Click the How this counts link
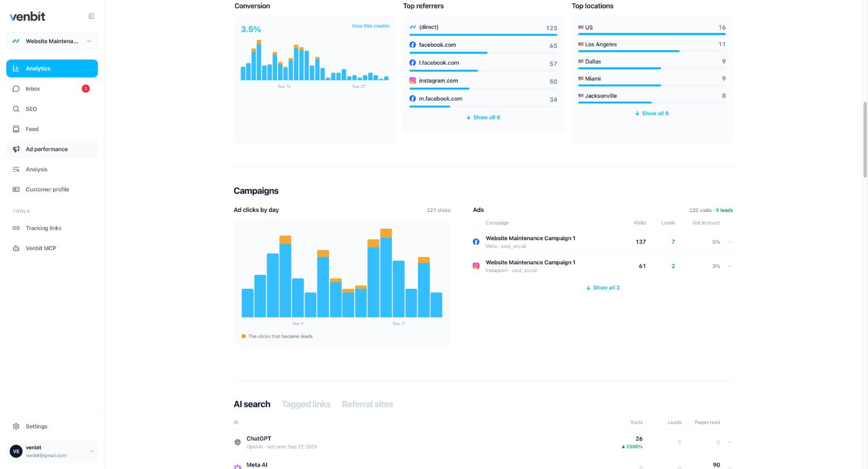 coord(371,26)
